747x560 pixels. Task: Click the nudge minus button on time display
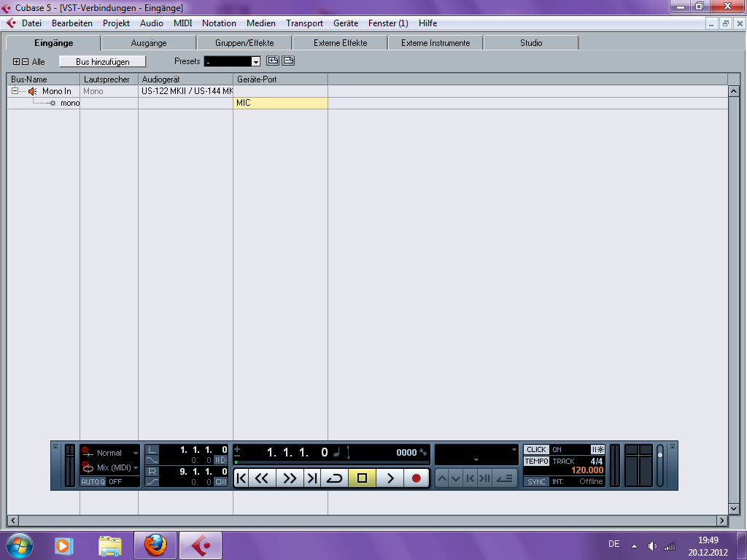coord(237,456)
